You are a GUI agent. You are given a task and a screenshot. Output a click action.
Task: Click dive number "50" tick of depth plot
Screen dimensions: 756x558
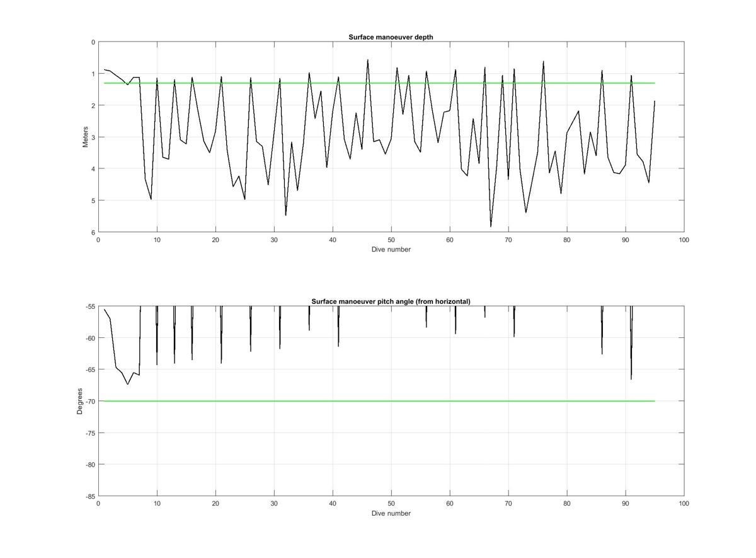(391, 240)
